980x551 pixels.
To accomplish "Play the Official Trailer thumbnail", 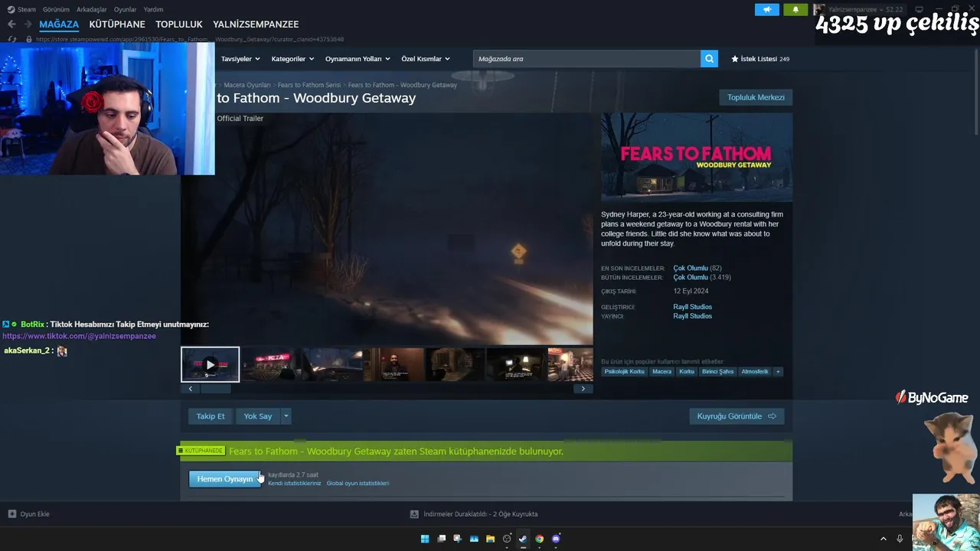I will click(210, 365).
